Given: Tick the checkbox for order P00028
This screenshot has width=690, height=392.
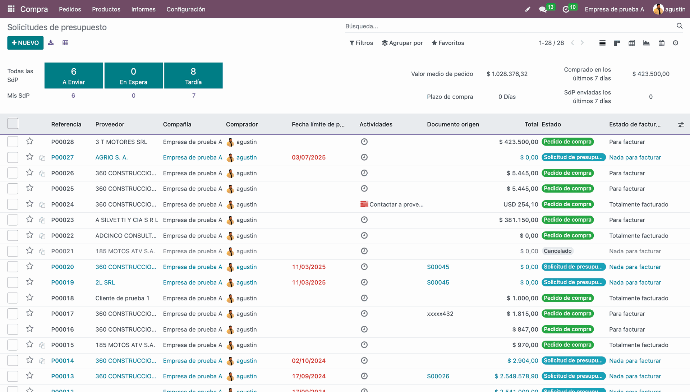Looking at the screenshot, I should [13, 142].
